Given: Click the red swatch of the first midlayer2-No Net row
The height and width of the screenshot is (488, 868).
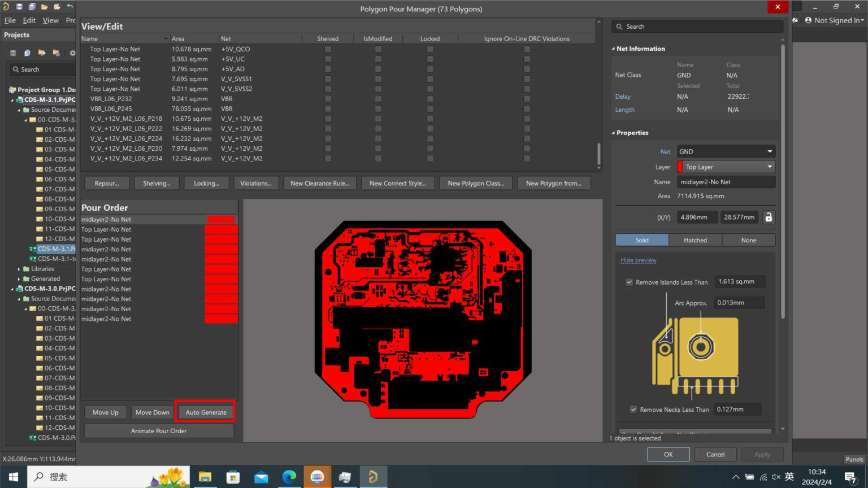Looking at the screenshot, I should [x=221, y=220].
